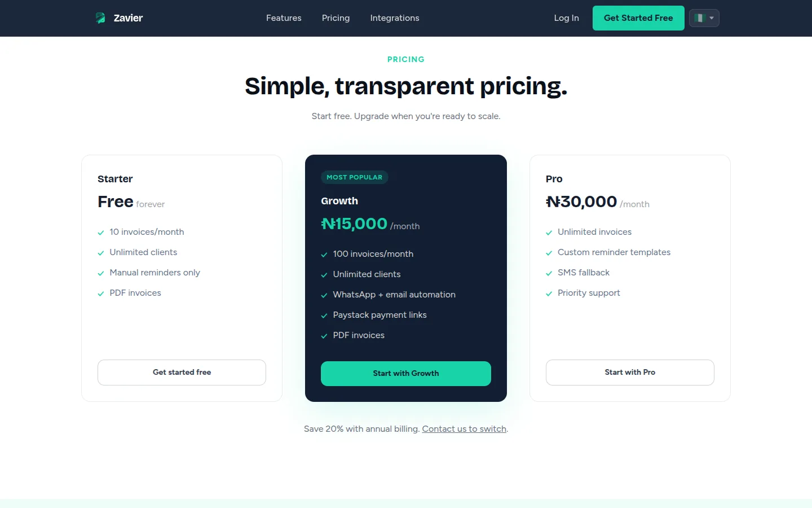Click the Start with Pro button
Viewport: 812px width, 508px height.
click(630, 373)
